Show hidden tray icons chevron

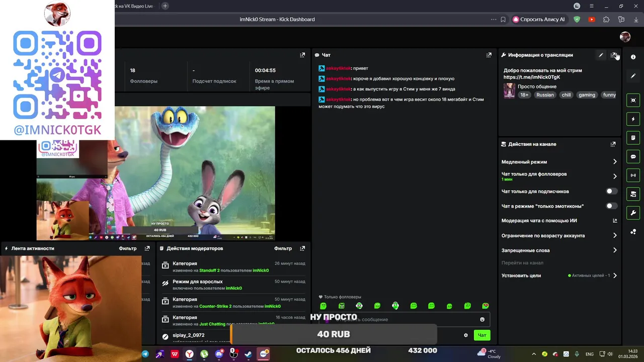pyautogui.click(x=534, y=354)
